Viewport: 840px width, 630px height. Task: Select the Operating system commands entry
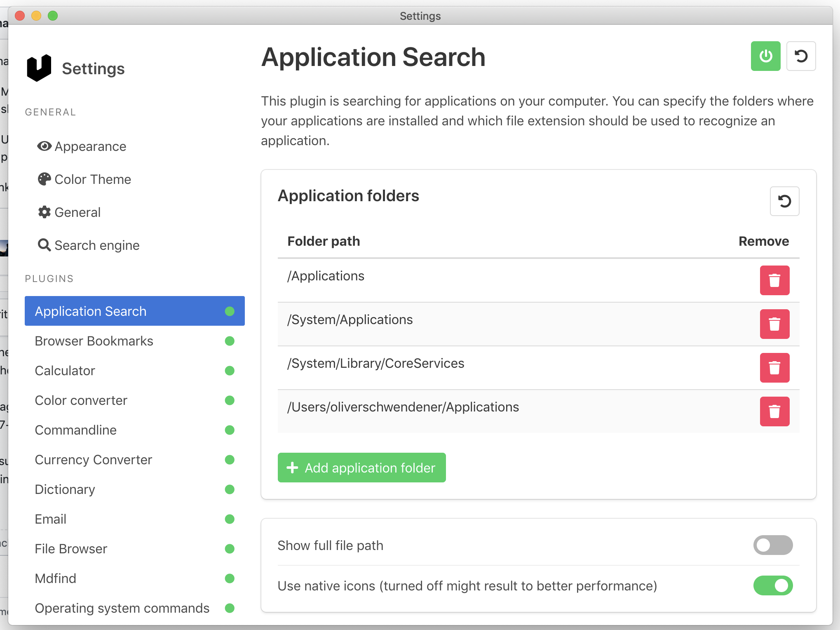point(122,608)
